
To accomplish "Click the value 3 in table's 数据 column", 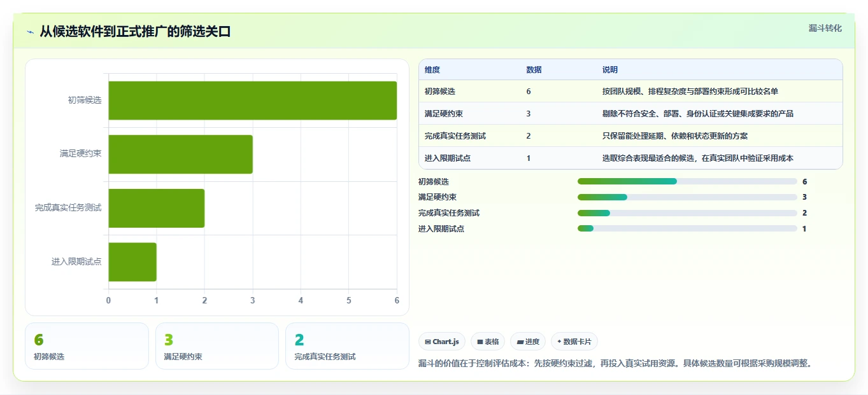I will 529,114.
